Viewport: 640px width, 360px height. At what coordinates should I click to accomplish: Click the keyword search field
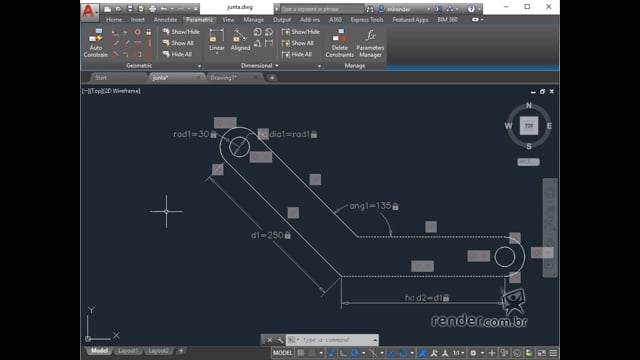coord(321,9)
